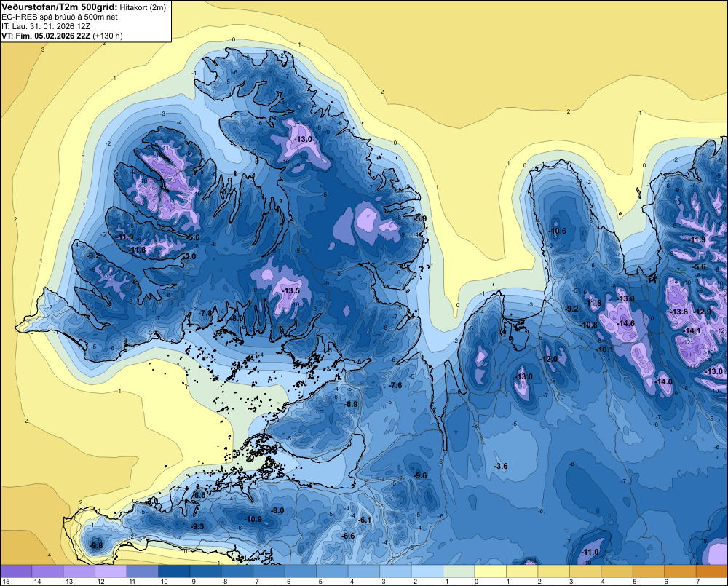
Task: Click the legend swatch between -15 and -14
Action: (x=16, y=571)
